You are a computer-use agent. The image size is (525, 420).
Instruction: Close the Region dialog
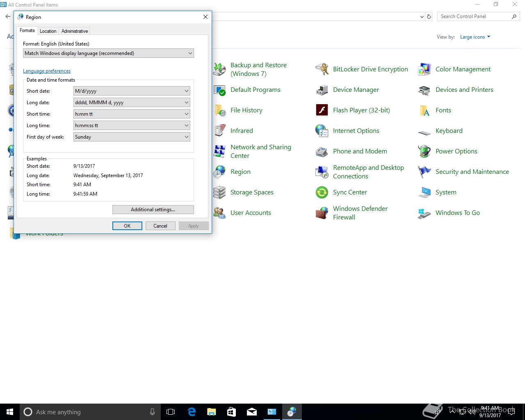pyautogui.click(x=205, y=17)
